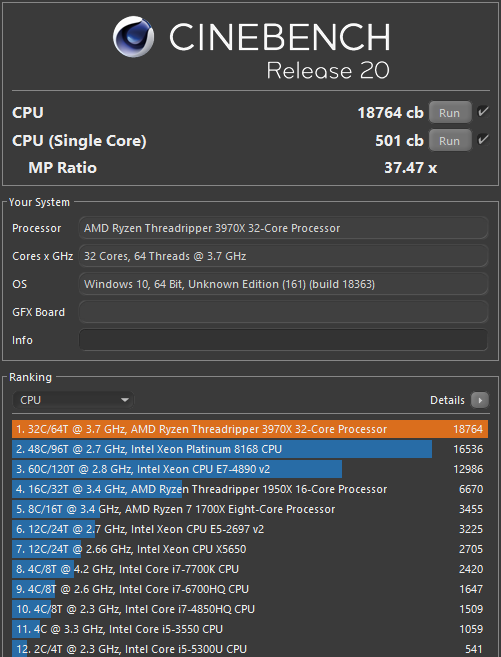Select ranking row Xeon E7-4890 v2

(x=250, y=469)
